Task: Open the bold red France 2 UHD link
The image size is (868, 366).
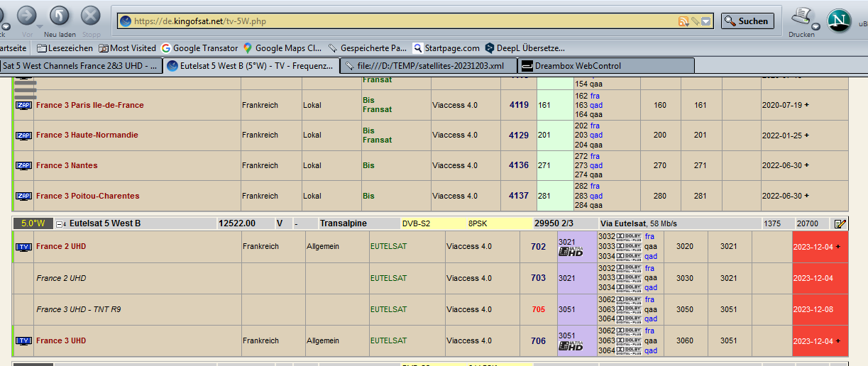Action: pos(61,247)
